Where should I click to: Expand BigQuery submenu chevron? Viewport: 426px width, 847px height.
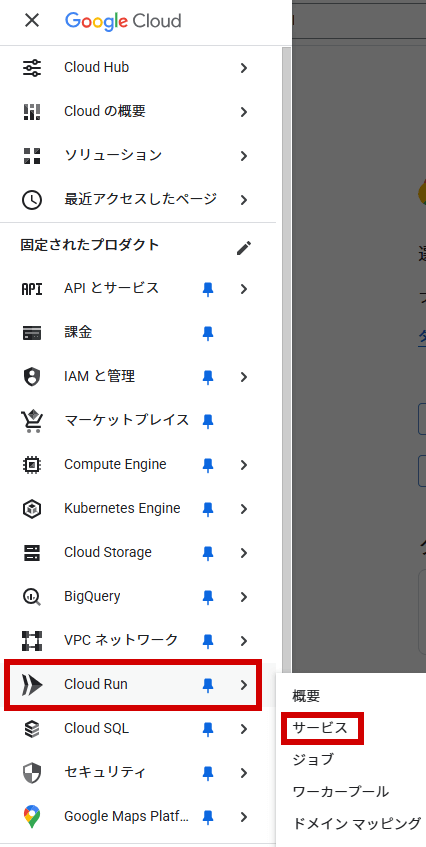[244, 597]
